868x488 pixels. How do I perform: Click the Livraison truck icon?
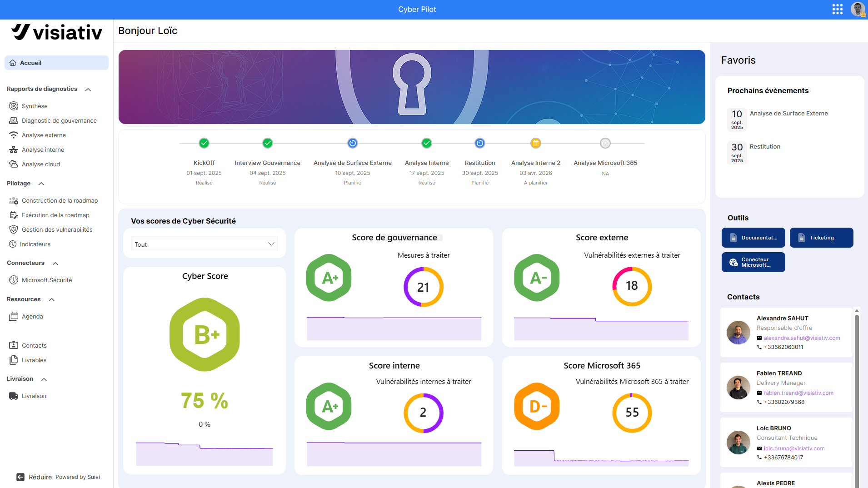pyautogui.click(x=14, y=396)
